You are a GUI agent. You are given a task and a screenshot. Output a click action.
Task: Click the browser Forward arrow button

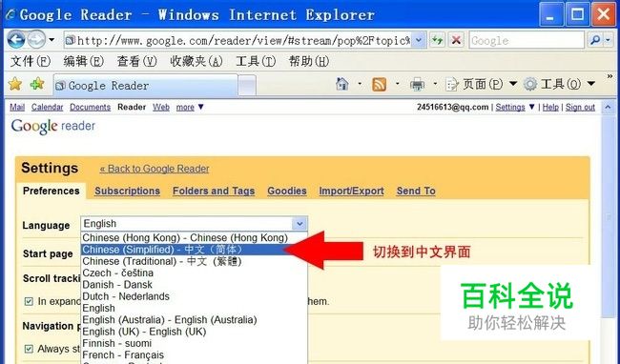coord(36,40)
